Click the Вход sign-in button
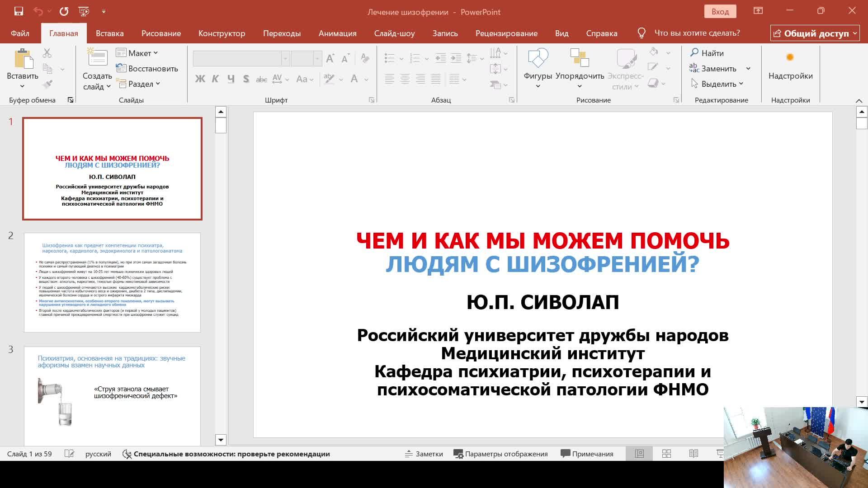 tap(720, 11)
